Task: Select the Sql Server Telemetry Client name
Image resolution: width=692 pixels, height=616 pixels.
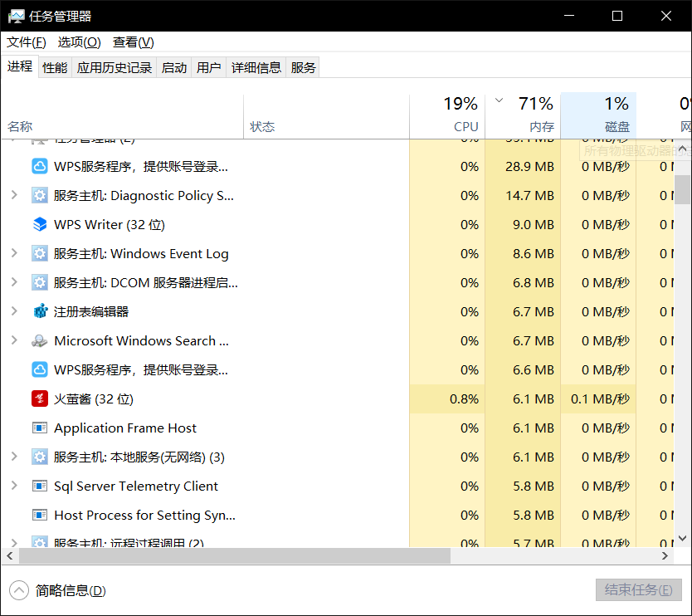Action: tap(136, 486)
